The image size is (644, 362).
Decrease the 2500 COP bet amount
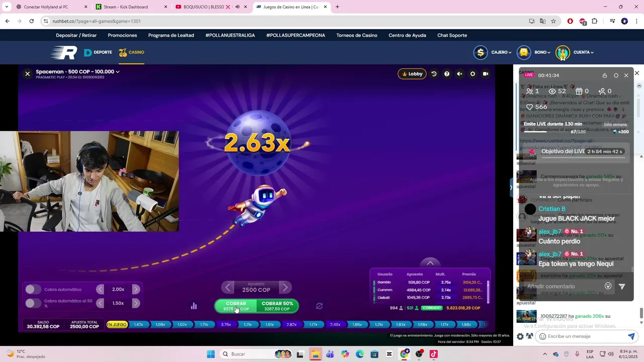point(228,287)
